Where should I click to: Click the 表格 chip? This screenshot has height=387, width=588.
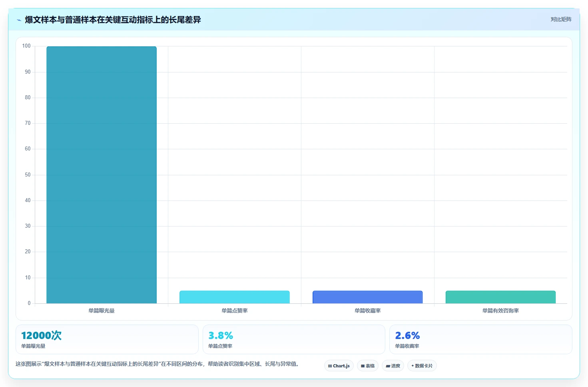[x=368, y=366]
